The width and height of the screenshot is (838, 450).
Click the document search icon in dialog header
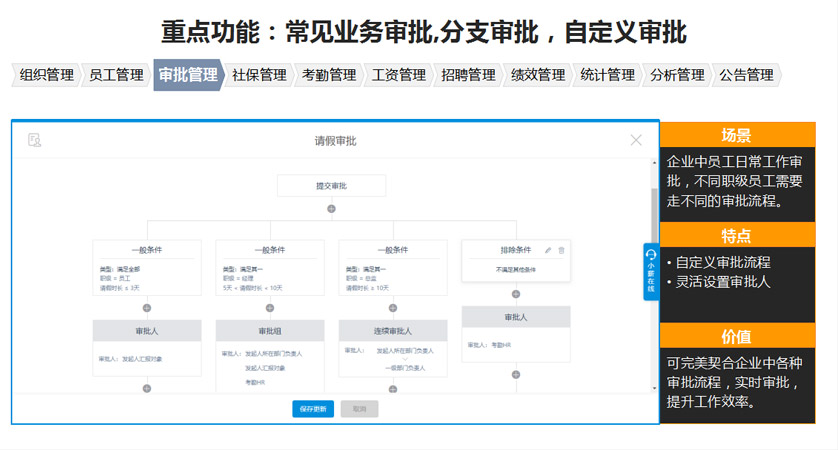click(x=35, y=140)
